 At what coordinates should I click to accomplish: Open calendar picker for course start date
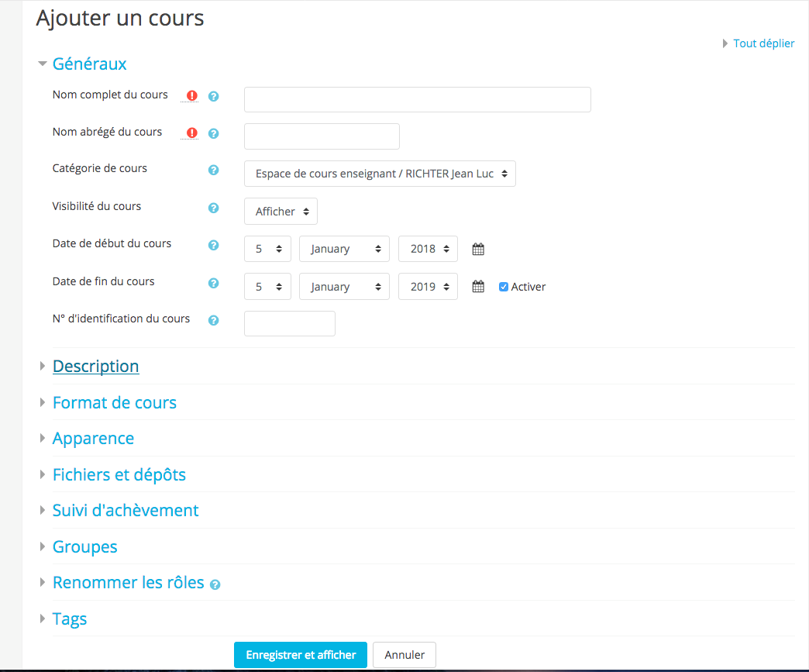point(478,250)
